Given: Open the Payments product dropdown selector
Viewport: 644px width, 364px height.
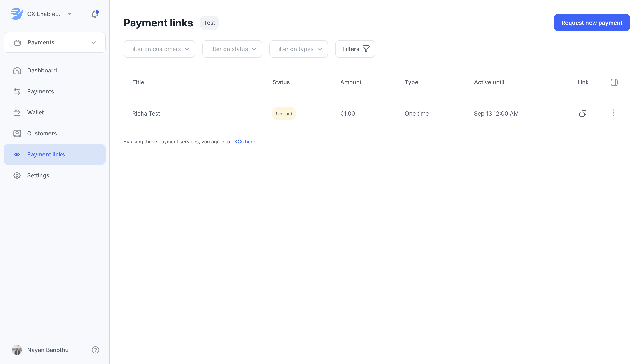Looking at the screenshot, I should coord(54,42).
